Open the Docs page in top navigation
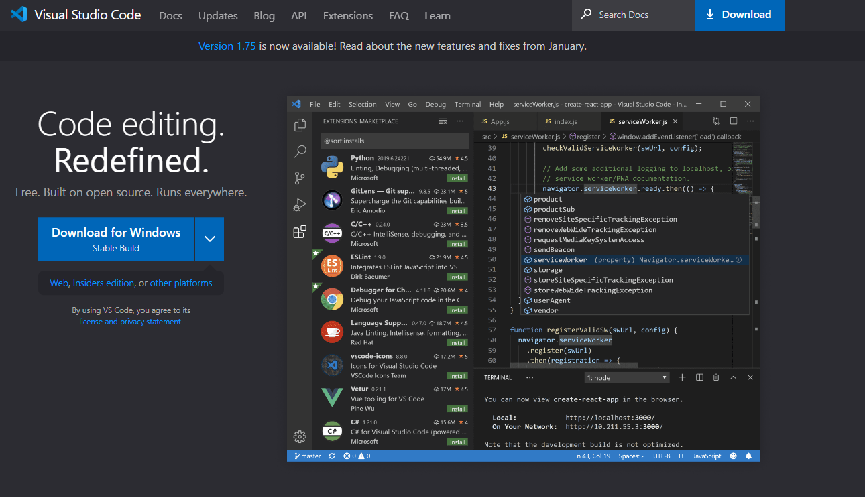This screenshot has width=865, height=504. coord(170,15)
